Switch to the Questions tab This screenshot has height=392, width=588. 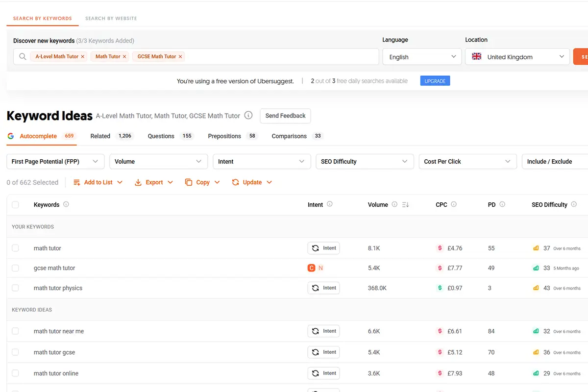click(162, 136)
